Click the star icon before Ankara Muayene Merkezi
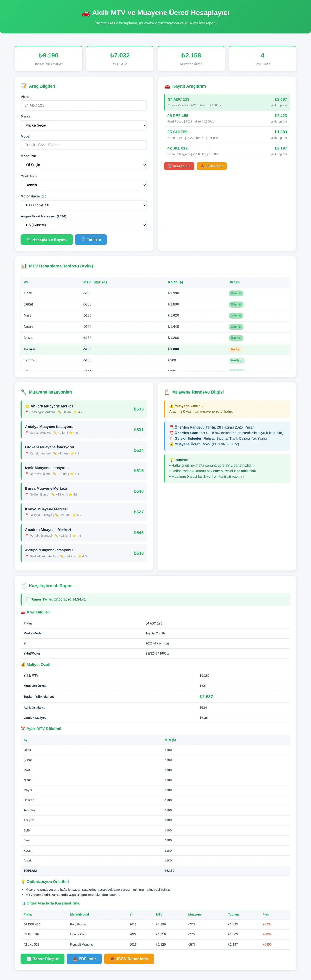Screen dimensions: 311x980 click(x=27, y=406)
